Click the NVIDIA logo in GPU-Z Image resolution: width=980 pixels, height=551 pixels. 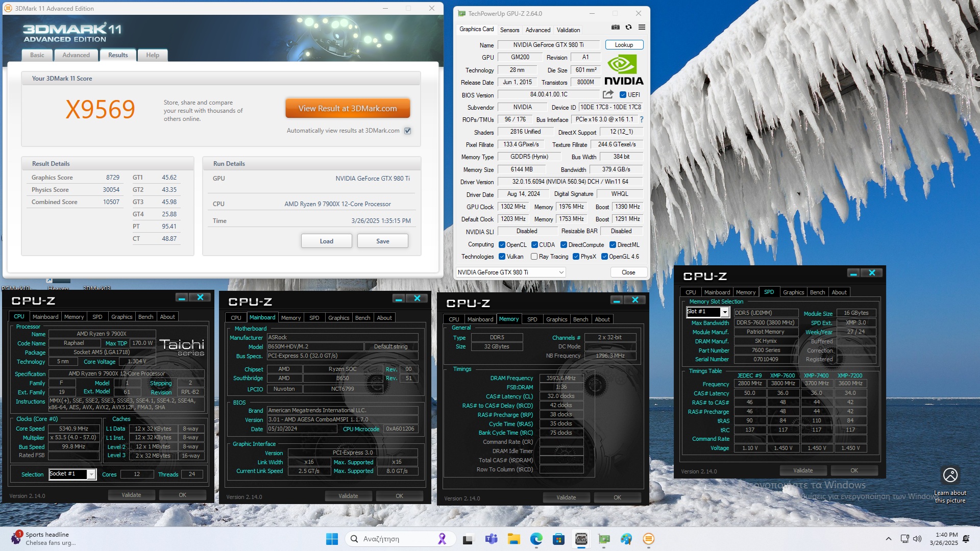(624, 70)
